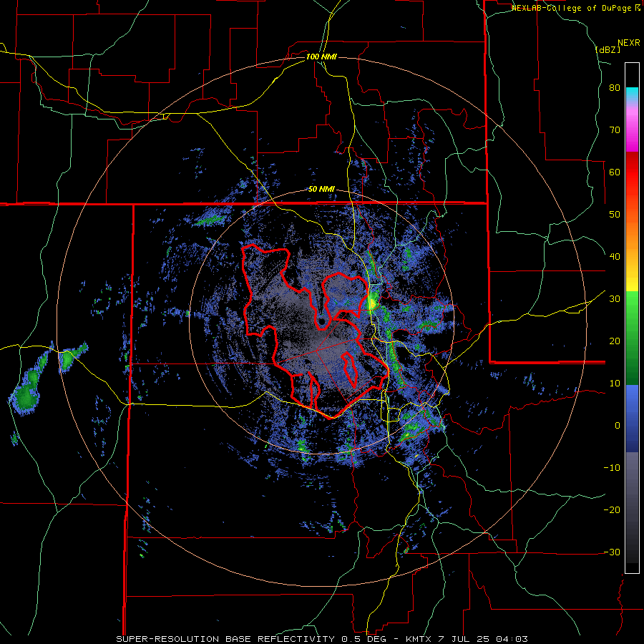Click the 70 value on the dBZ scale

pyautogui.click(x=615, y=130)
